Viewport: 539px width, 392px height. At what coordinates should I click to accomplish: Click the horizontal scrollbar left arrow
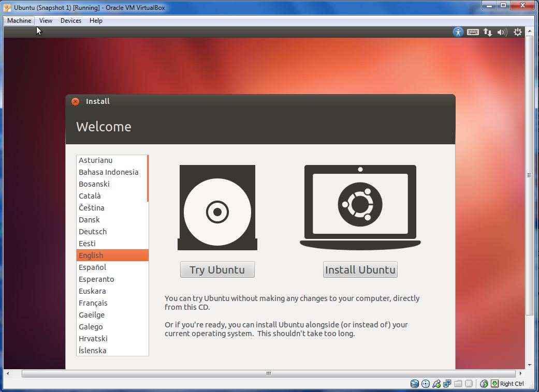8,373
